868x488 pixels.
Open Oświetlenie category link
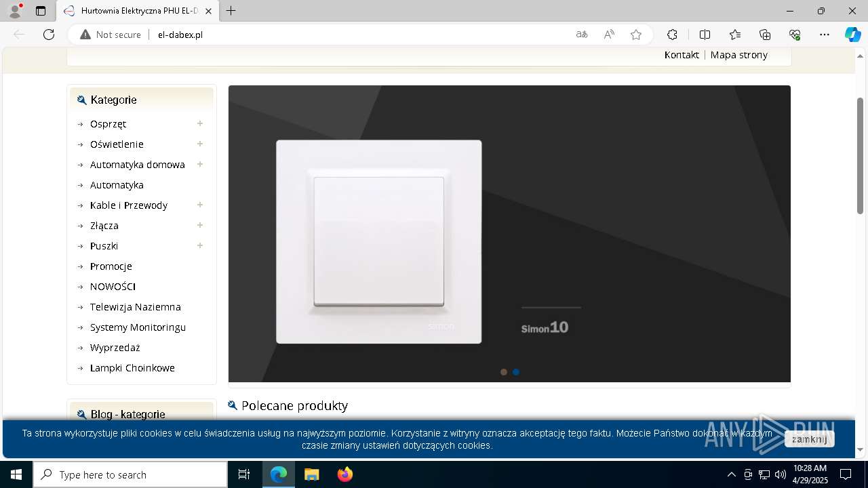click(x=117, y=144)
